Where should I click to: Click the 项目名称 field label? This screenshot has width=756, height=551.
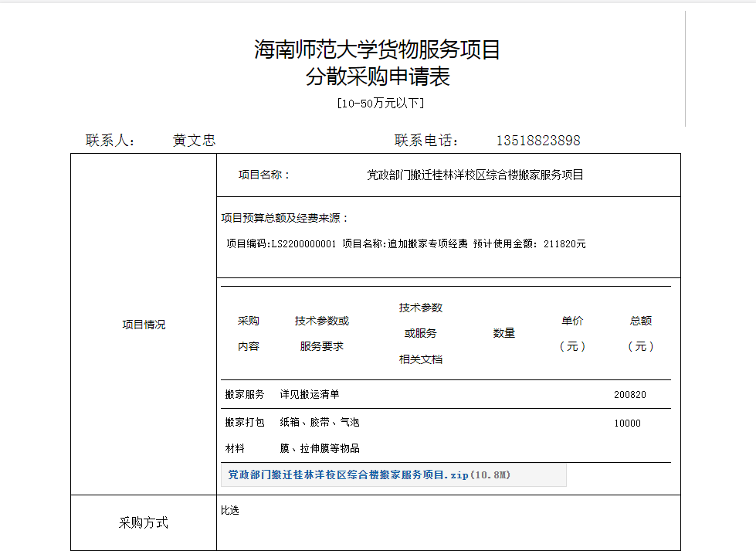pyautogui.click(x=264, y=175)
